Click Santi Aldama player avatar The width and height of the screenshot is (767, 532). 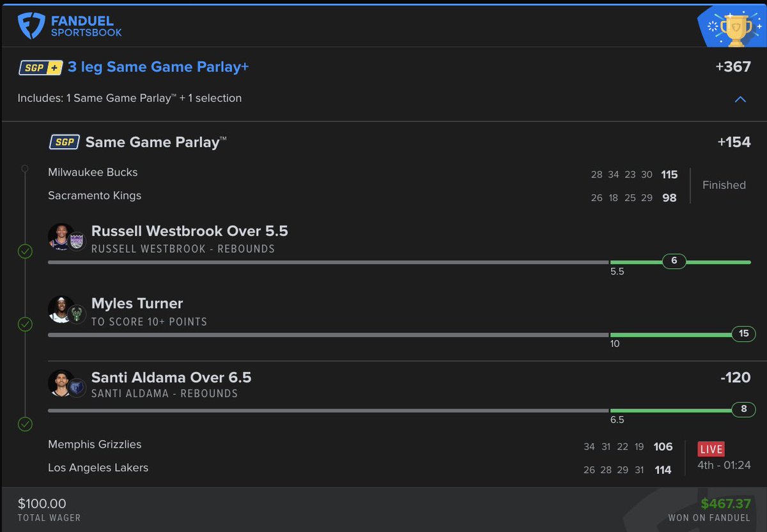pyautogui.click(x=59, y=383)
